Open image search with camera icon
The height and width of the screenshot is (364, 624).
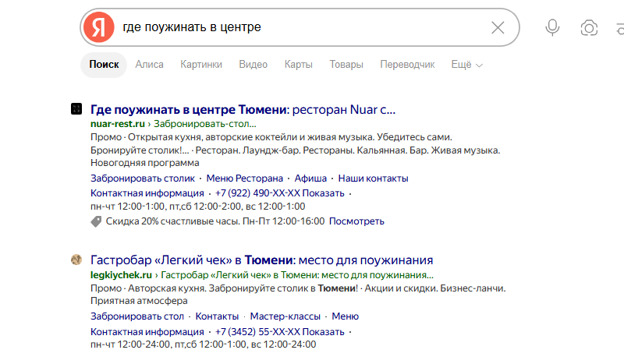pyautogui.click(x=589, y=28)
